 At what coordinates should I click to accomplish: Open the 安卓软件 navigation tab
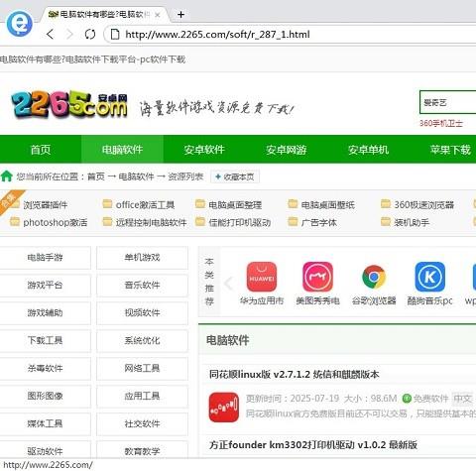pyautogui.click(x=204, y=150)
